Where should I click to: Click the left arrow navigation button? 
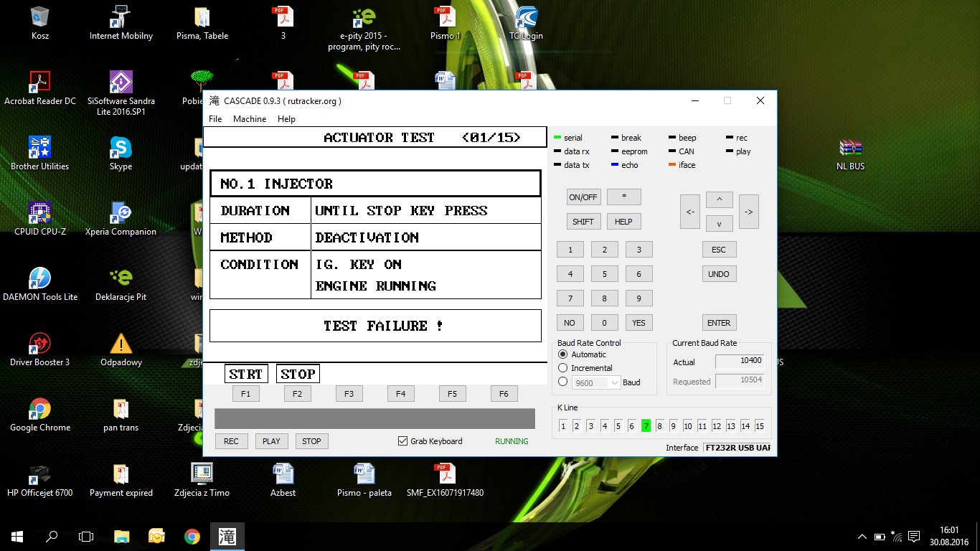[690, 212]
